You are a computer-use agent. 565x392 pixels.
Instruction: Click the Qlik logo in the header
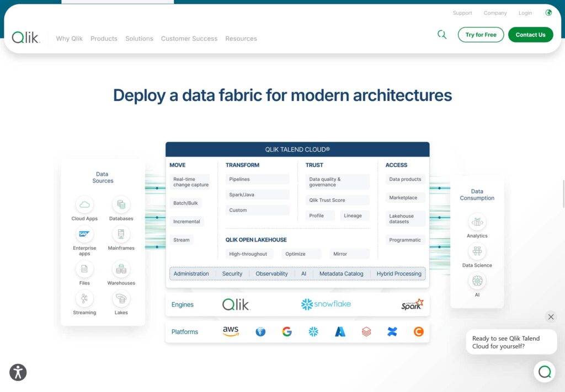pyautogui.click(x=25, y=37)
